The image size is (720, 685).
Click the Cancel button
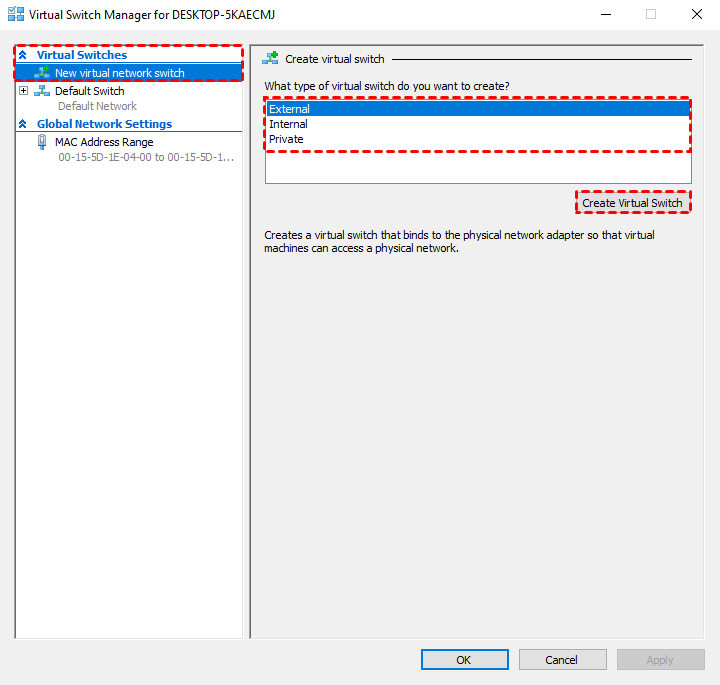pos(562,660)
